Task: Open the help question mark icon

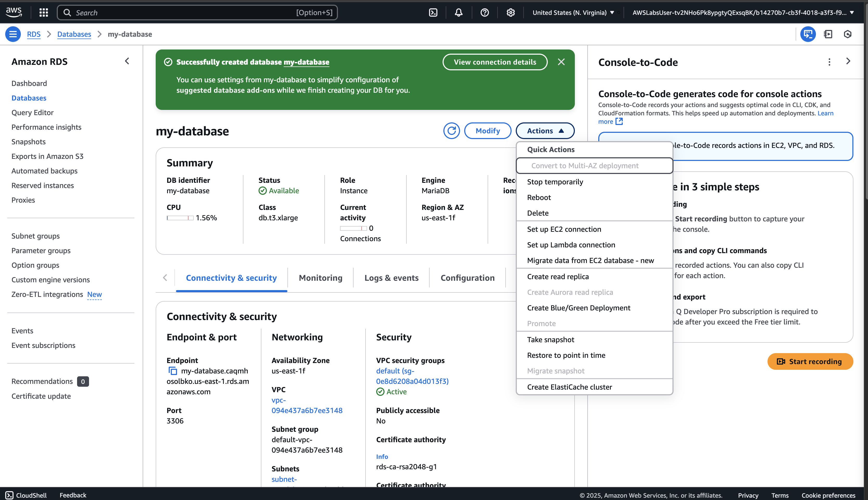Action: tap(485, 13)
